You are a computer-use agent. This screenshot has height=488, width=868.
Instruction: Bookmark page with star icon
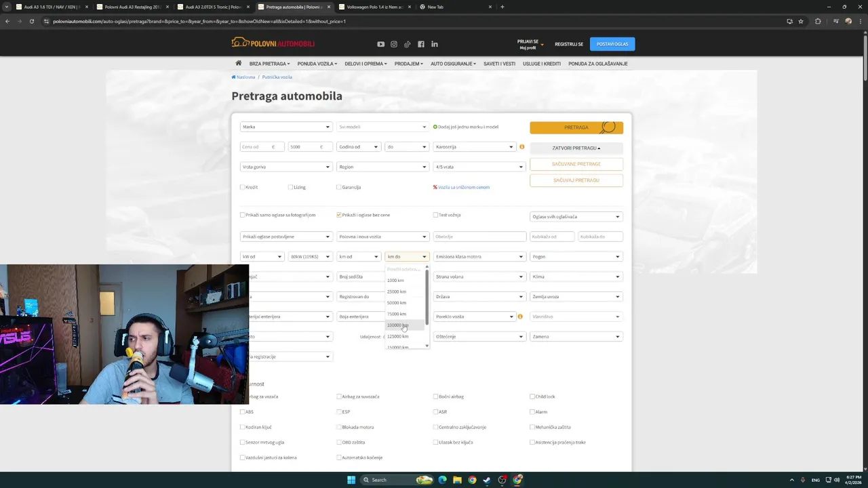tap(801, 21)
